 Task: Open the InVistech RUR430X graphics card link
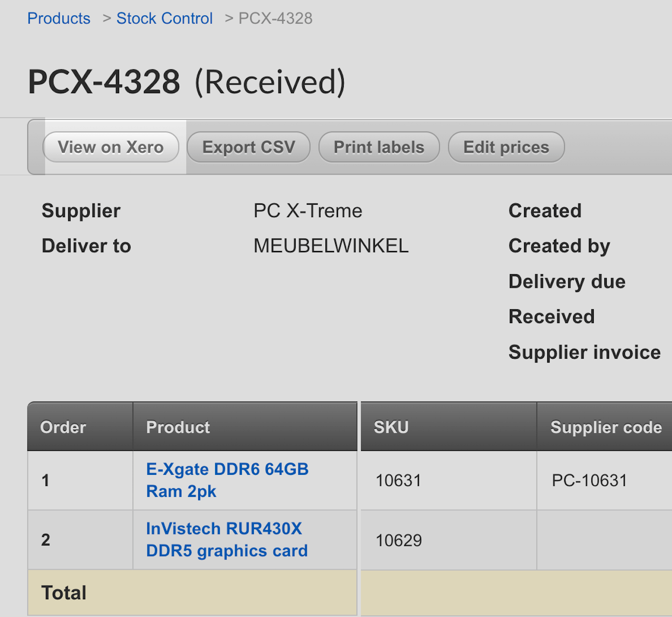point(227,539)
